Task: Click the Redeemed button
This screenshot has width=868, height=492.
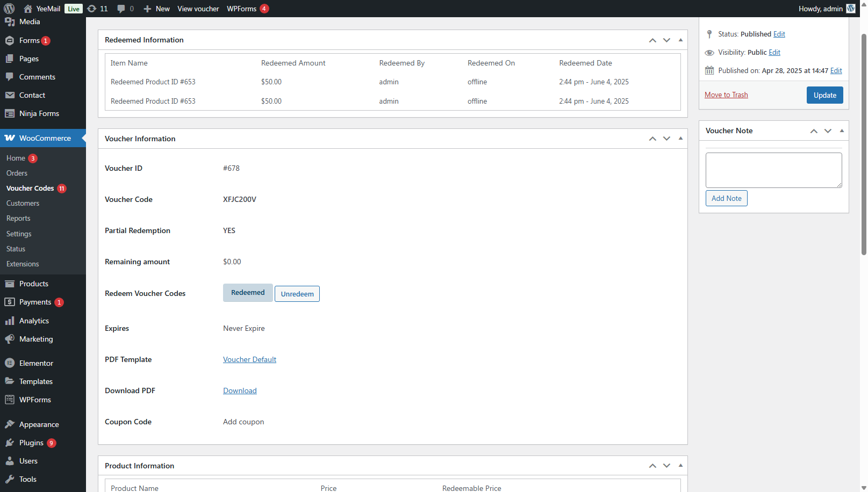Action: coord(248,293)
